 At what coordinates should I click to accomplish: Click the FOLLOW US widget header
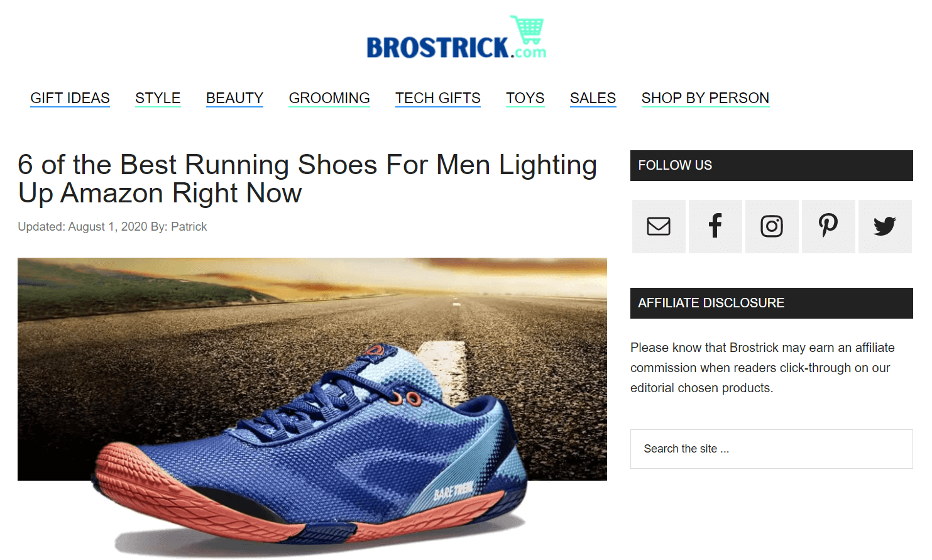(771, 165)
